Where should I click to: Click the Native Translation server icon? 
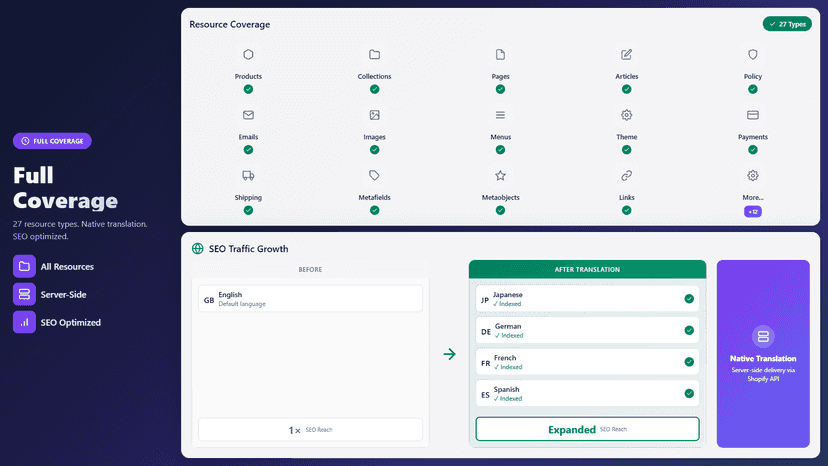point(763,337)
